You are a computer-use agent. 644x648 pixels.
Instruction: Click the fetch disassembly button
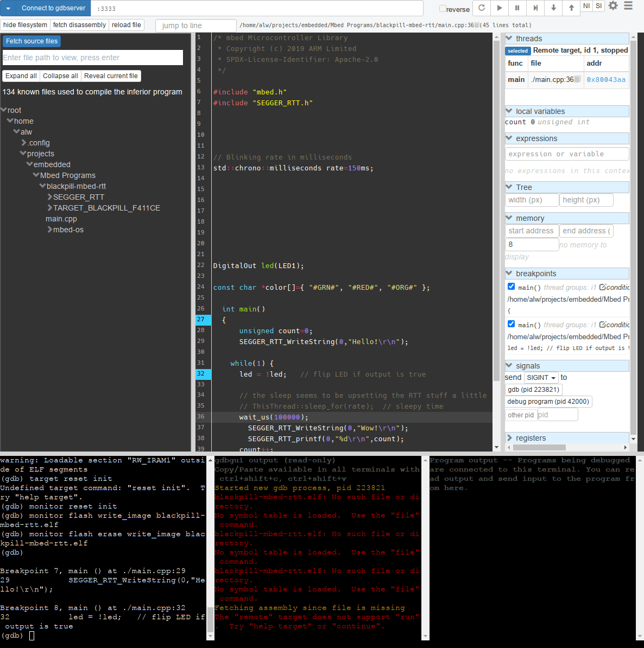[79, 25]
